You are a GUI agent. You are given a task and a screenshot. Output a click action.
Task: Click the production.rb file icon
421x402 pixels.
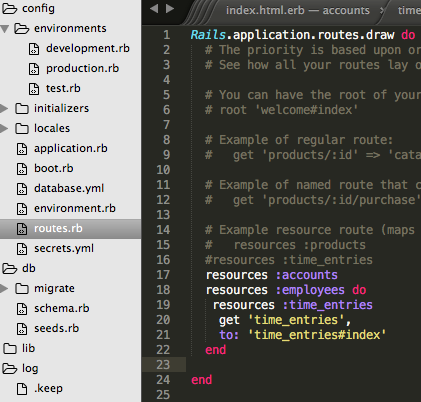coord(34,69)
